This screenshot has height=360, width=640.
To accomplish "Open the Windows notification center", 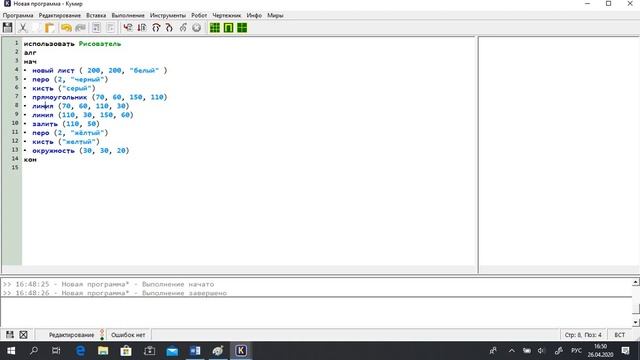I will pyautogui.click(x=625, y=351).
